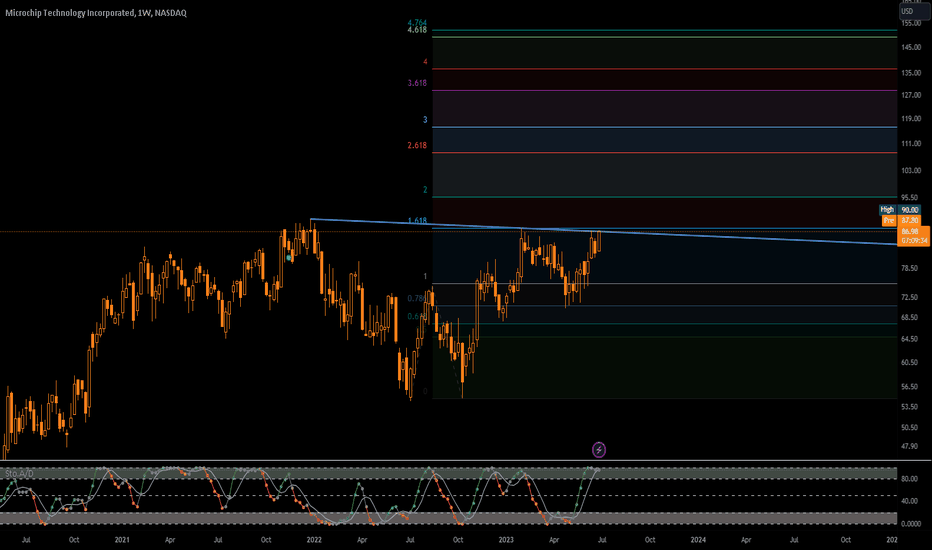Click the 47.90 price axis label
The height and width of the screenshot is (550, 932).
tap(910, 447)
